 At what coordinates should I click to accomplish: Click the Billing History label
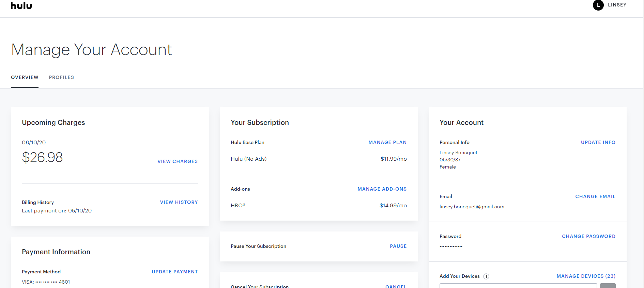pos(38,202)
